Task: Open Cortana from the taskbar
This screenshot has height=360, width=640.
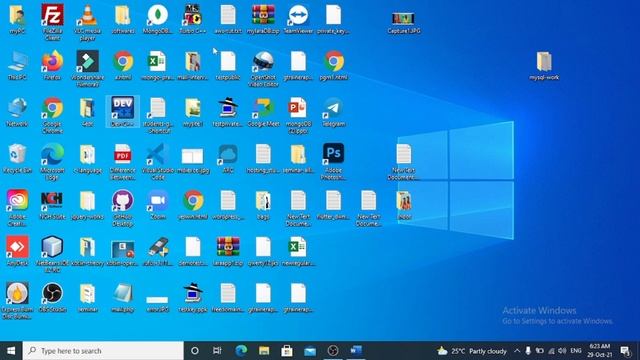Action: (x=195, y=351)
